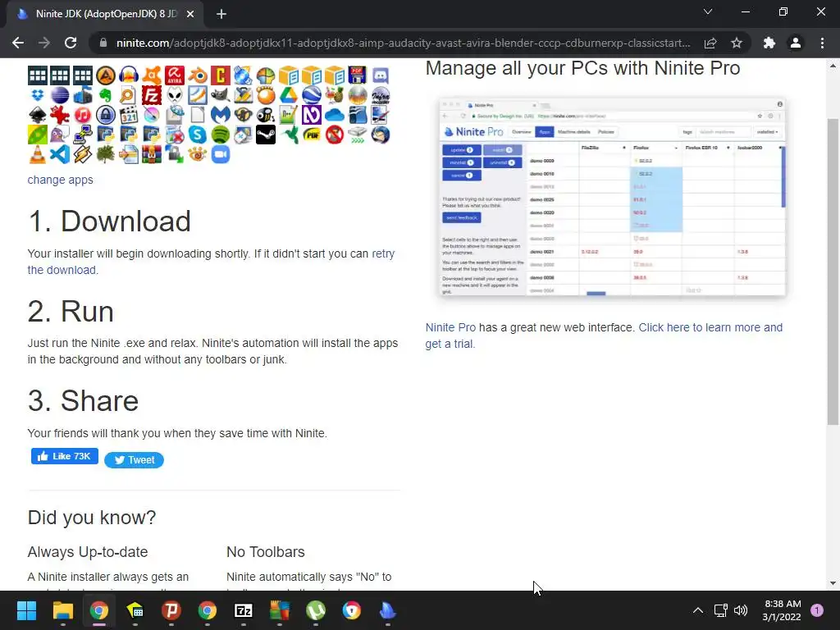Show hidden system tray icons
The image size is (840, 630).
click(697, 610)
